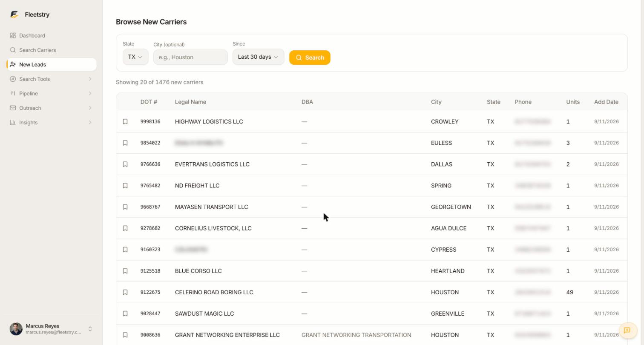The height and width of the screenshot is (345, 644).
Task: Open Search Carriers page
Action: [x=52, y=50]
